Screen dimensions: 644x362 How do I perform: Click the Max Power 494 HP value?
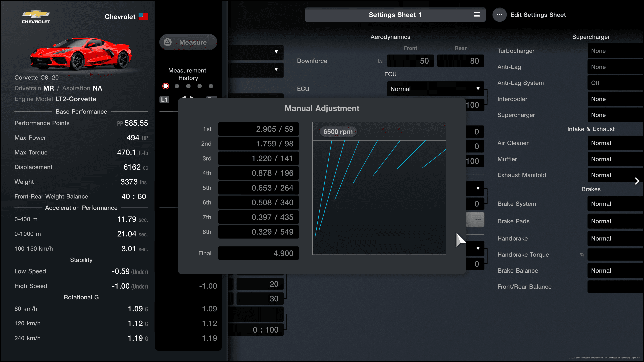coord(137,138)
